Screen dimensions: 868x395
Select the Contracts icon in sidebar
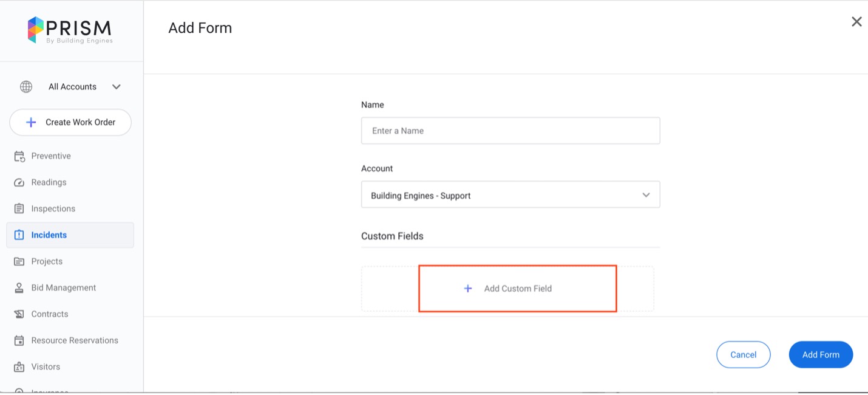coord(19,314)
